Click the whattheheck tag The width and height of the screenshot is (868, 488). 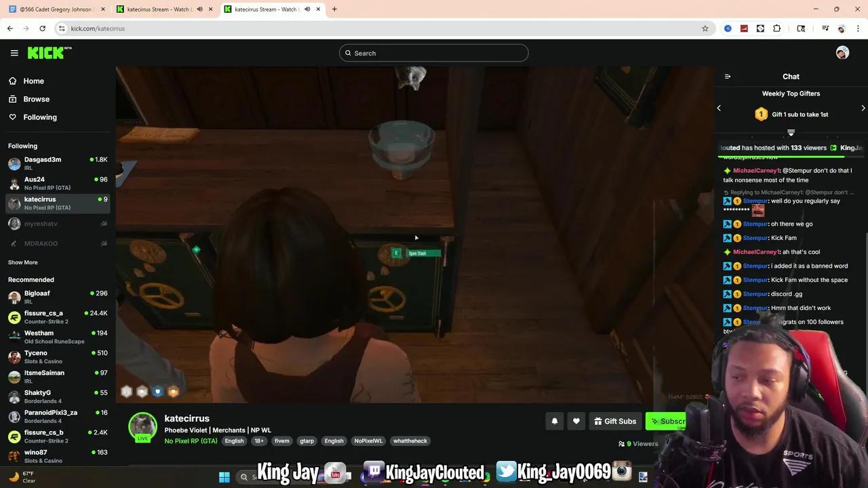410,441
